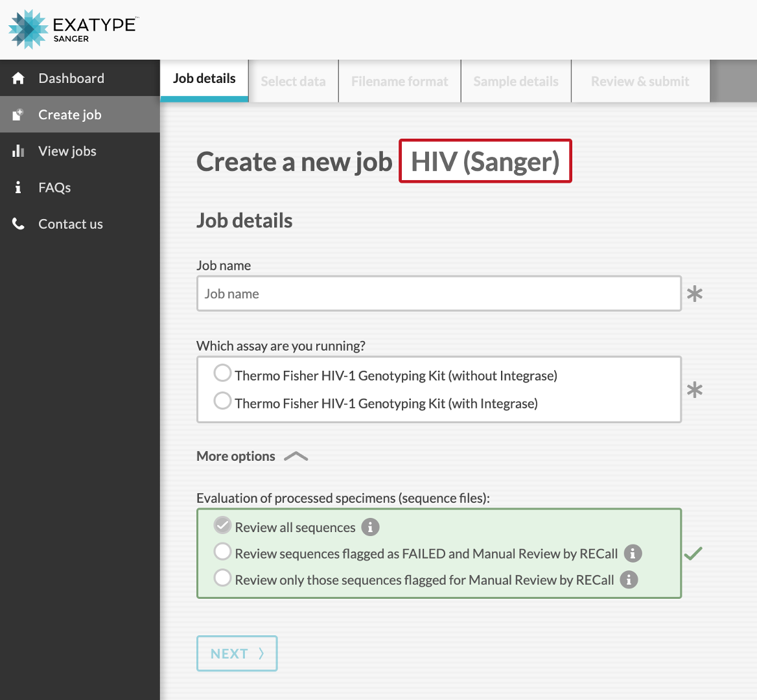
Task: Click the FAQs info icon in sidebar
Action: pos(18,187)
